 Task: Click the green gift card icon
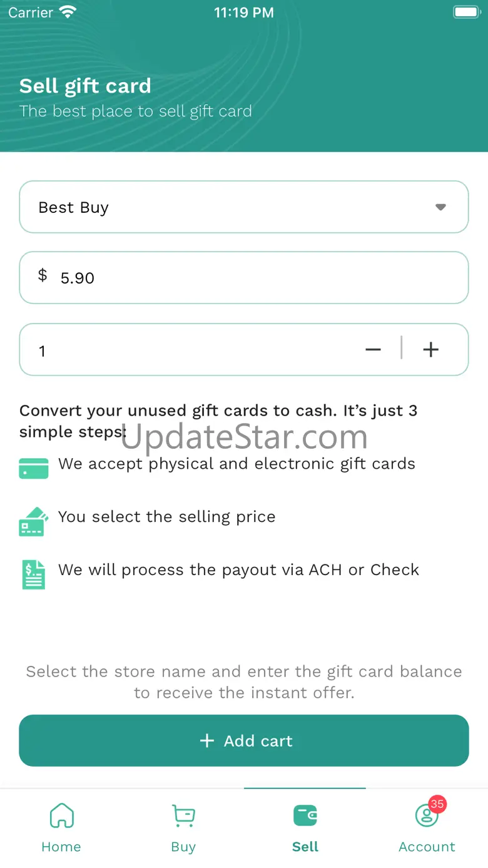(x=34, y=468)
